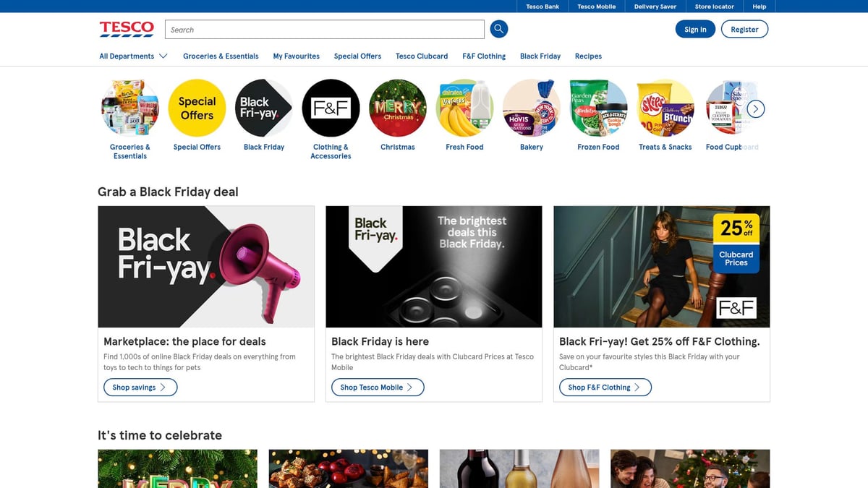Open the Store locator link
This screenshot has width=868, height=488.
pyautogui.click(x=714, y=7)
